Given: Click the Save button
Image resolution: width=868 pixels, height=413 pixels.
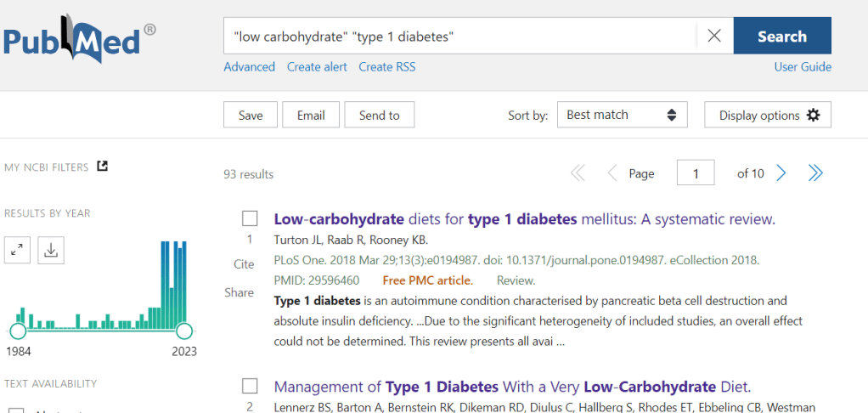Looking at the screenshot, I should pos(251,116).
